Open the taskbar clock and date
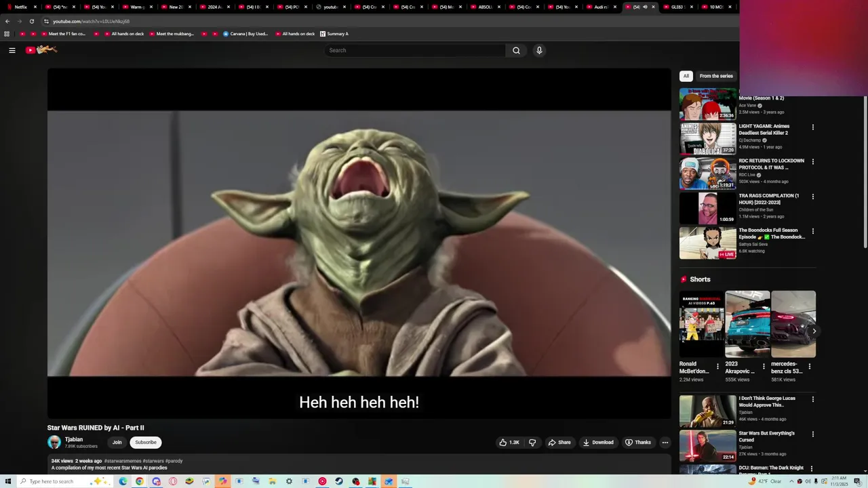The width and height of the screenshot is (868, 488). (x=840, y=481)
